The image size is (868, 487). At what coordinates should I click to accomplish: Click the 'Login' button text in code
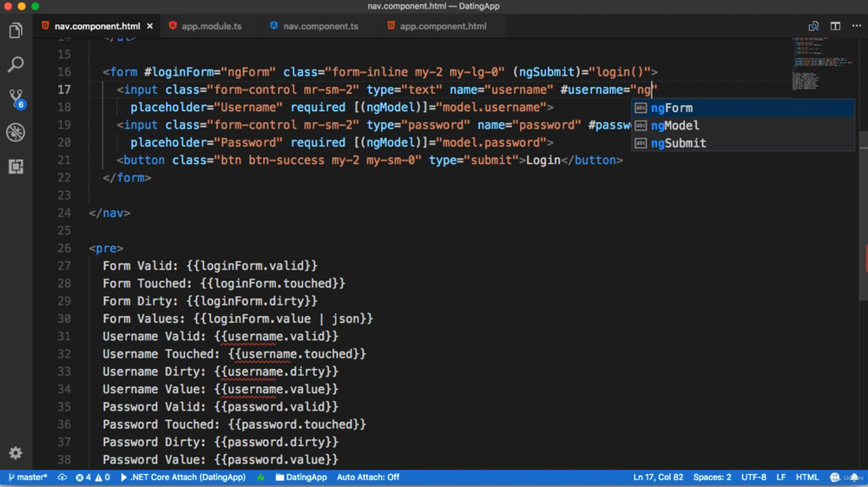tap(543, 160)
